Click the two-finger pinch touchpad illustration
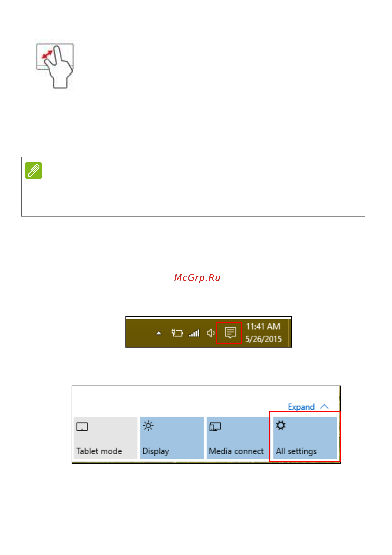392x555 pixels. [x=55, y=66]
